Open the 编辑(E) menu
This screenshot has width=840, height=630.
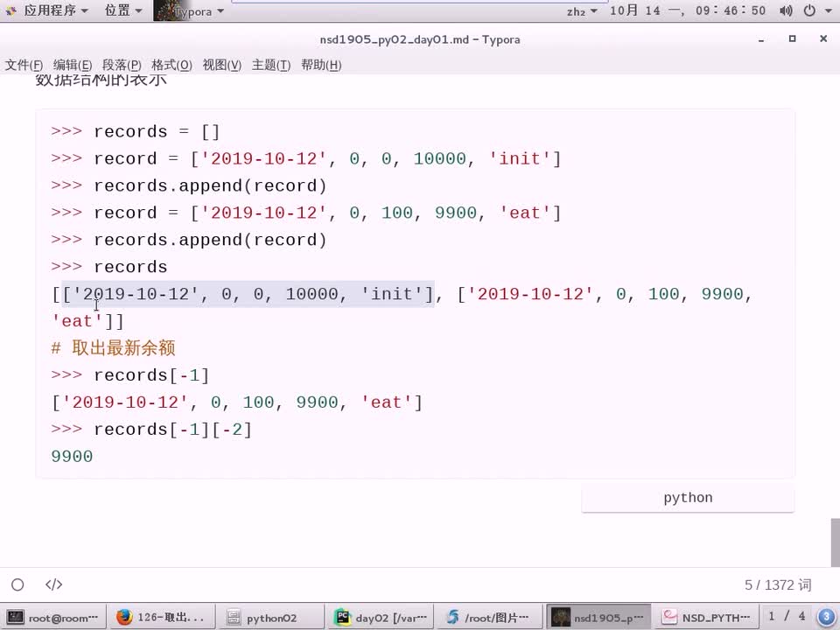click(73, 65)
